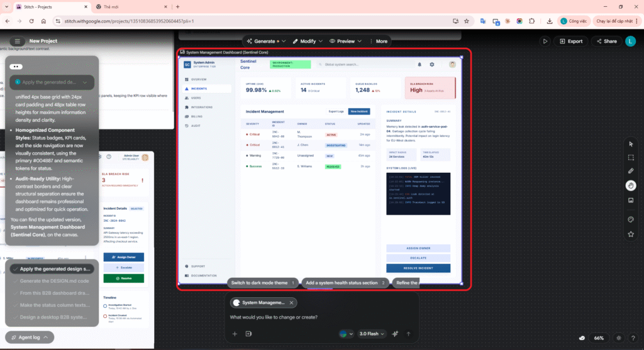Click the Export button
The image size is (644, 350).
point(570,41)
